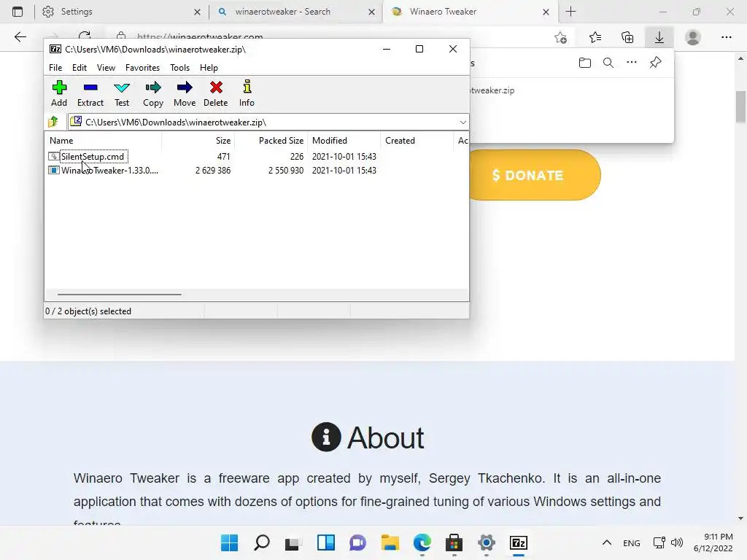747x560 pixels.
Task: Open the Windows Start menu
Action: click(x=229, y=542)
